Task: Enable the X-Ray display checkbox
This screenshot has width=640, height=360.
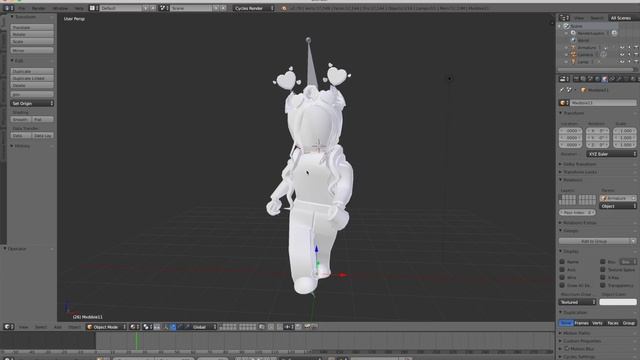Action: tap(602, 277)
